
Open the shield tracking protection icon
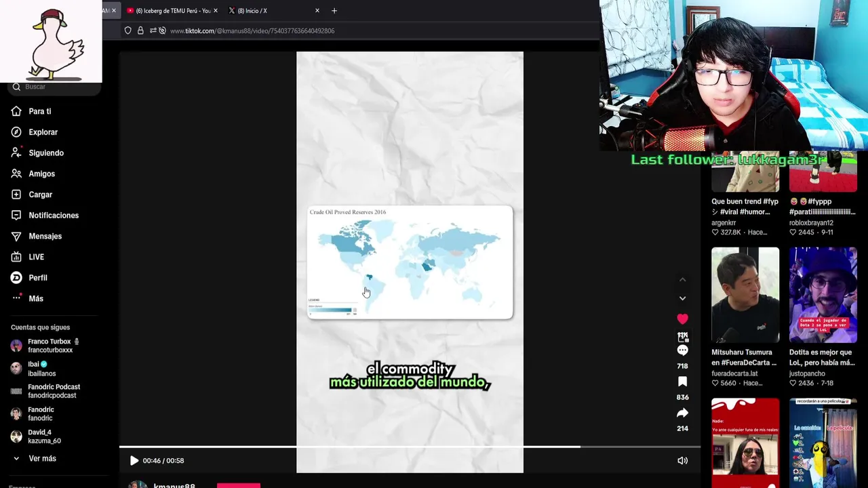(x=127, y=30)
